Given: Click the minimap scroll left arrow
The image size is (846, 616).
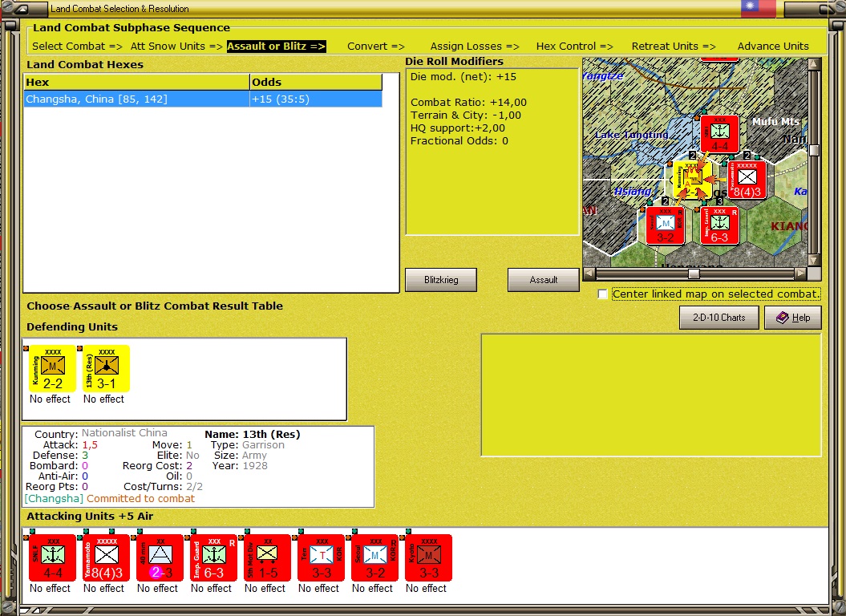Looking at the screenshot, I should click(x=589, y=274).
